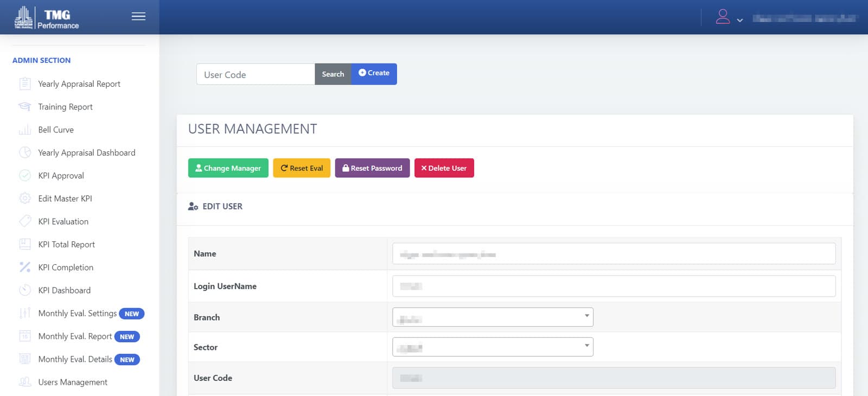
Task: Click the Create button
Action: (374, 74)
